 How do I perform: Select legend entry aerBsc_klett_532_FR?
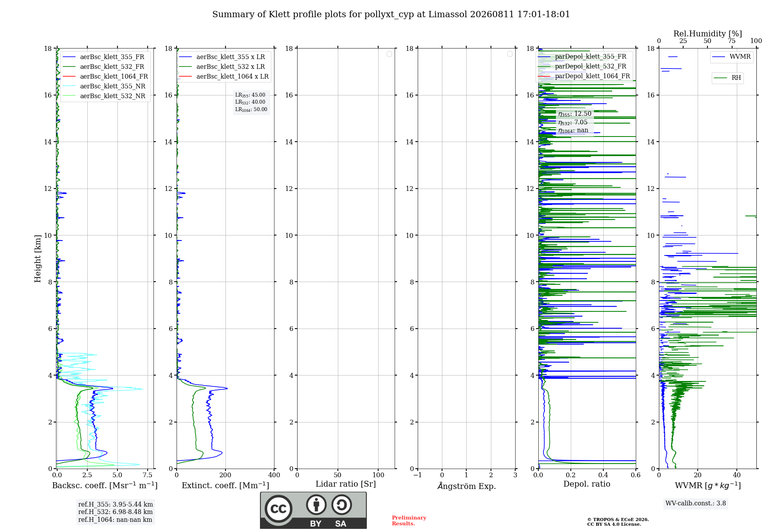pyautogui.click(x=112, y=67)
